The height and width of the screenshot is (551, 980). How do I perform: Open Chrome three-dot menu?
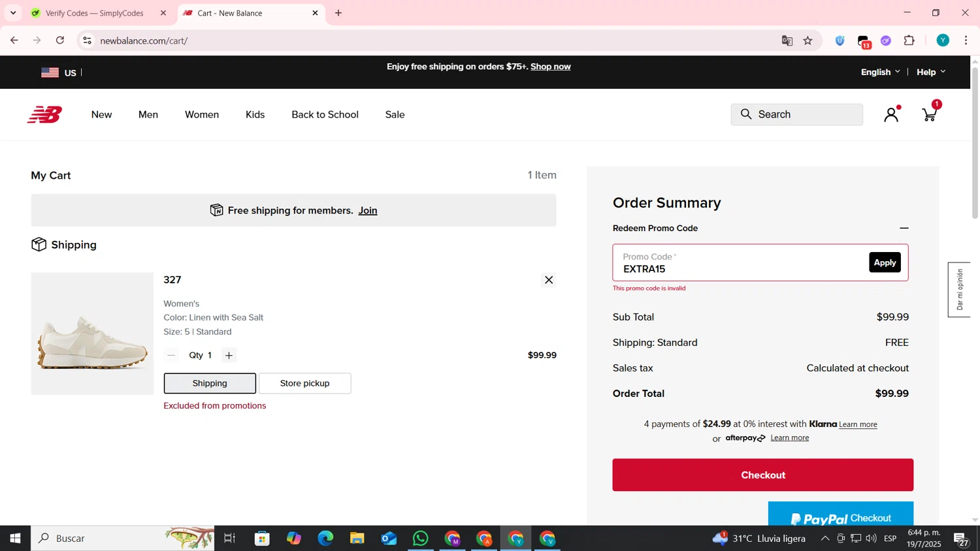[x=966, y=40]
